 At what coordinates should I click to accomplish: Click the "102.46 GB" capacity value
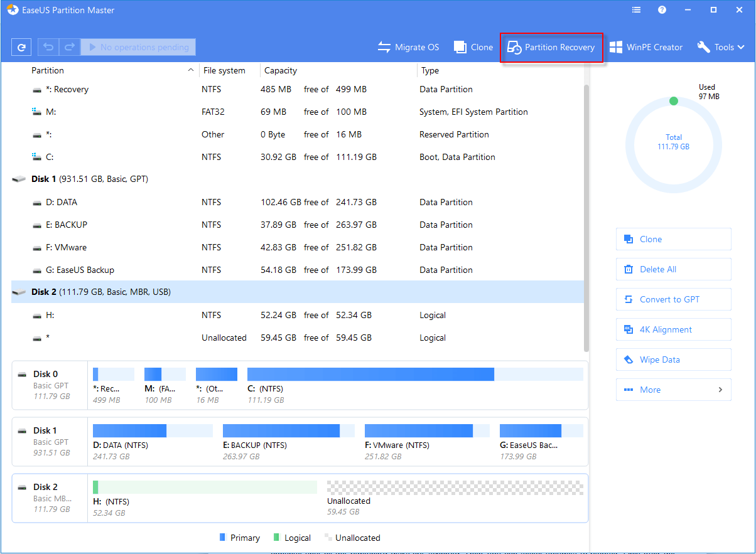[x=281, y=202]
